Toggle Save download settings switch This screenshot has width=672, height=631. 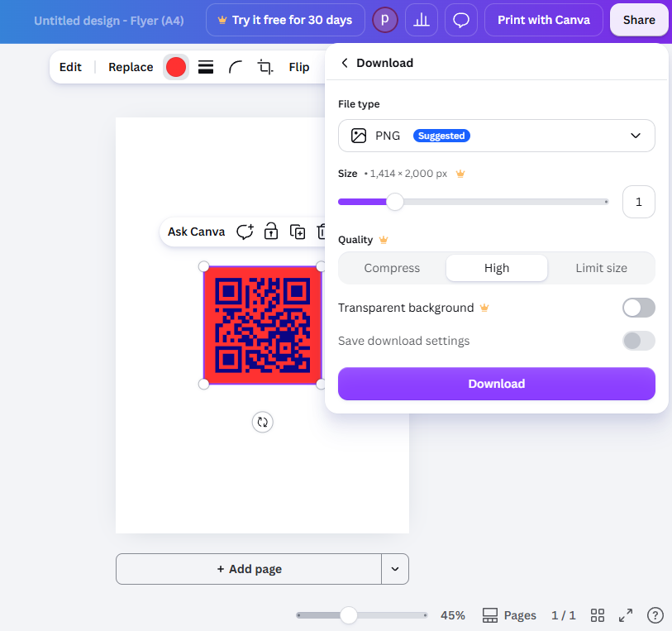[x=639, y=341]
